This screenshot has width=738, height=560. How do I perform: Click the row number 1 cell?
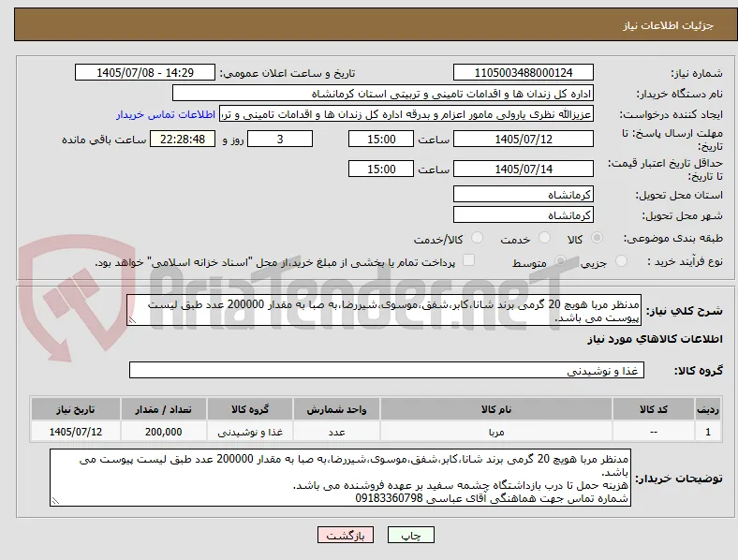707,432
